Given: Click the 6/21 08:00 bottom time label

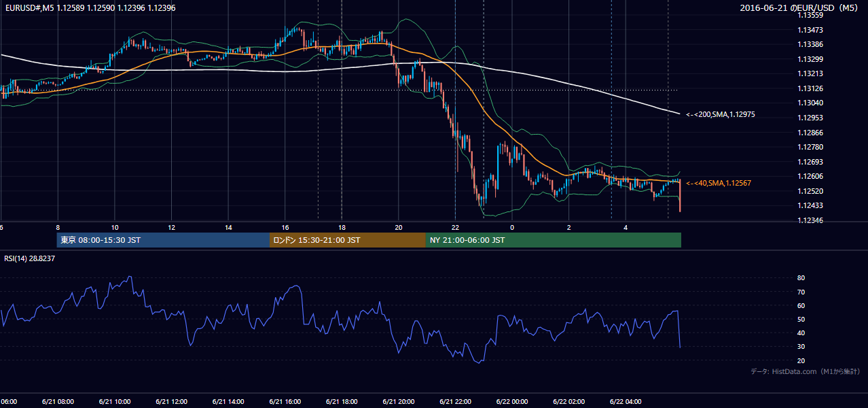Looking at the screenshot, I should coord(58,401).
